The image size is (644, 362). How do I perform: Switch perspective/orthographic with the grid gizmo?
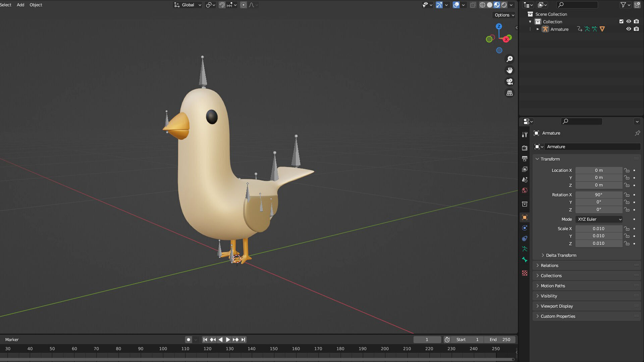(x=509, y=93)
